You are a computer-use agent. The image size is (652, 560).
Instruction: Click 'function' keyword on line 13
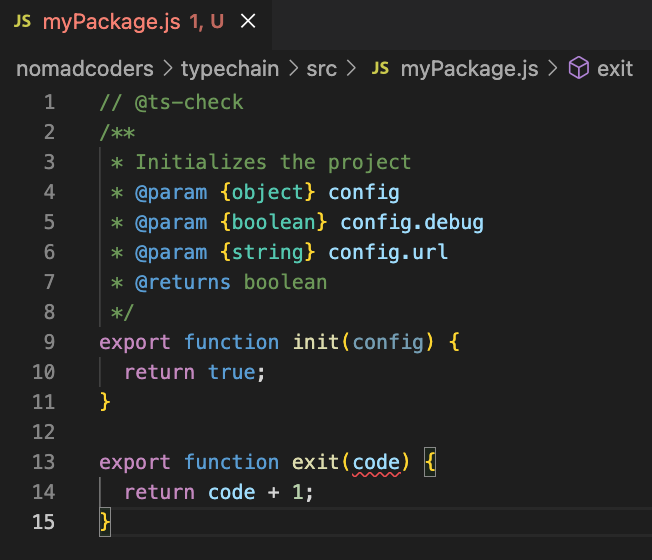click(232, 462)
